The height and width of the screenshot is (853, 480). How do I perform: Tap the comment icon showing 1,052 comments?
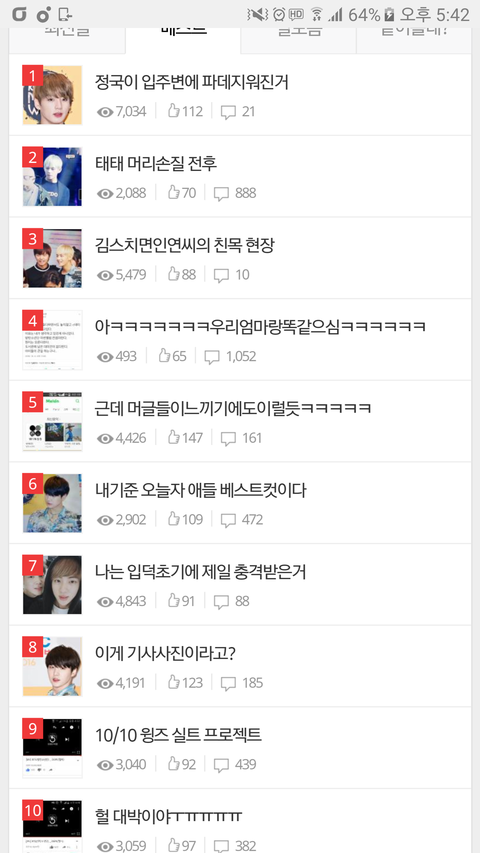(x=212, y=357)
